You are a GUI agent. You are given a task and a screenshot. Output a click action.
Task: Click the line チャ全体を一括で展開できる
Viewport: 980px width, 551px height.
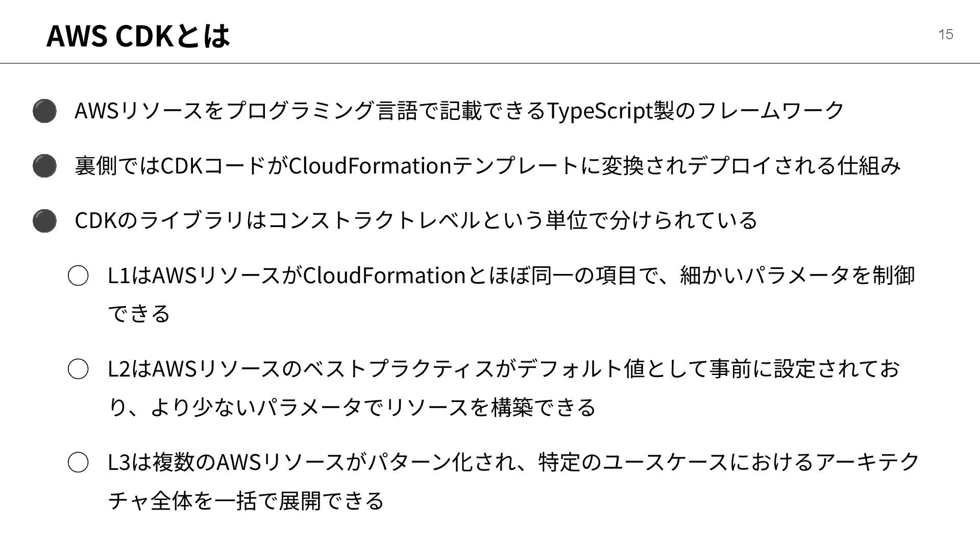[246, 500]
